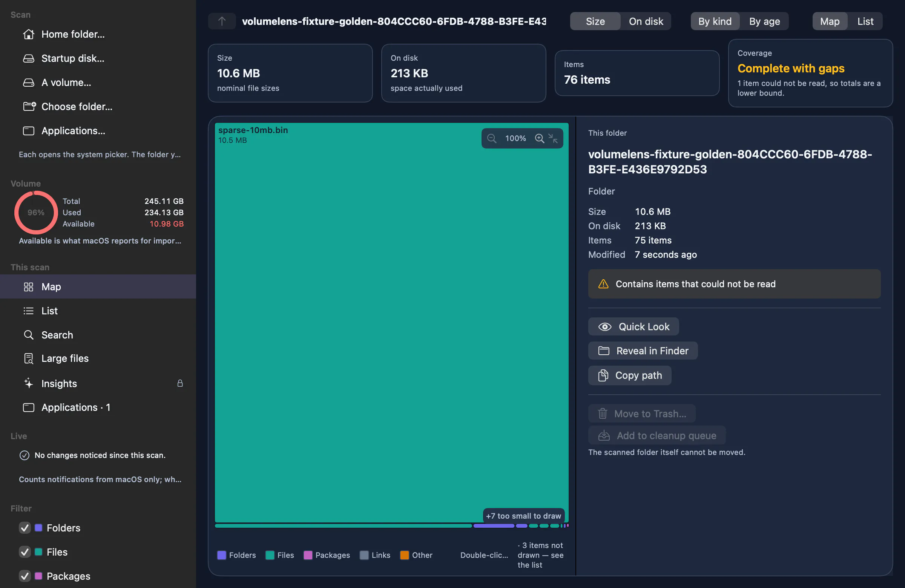Click the List lines icon in sidebar
The width and height of the screenshot is (905, 588).
29,311
